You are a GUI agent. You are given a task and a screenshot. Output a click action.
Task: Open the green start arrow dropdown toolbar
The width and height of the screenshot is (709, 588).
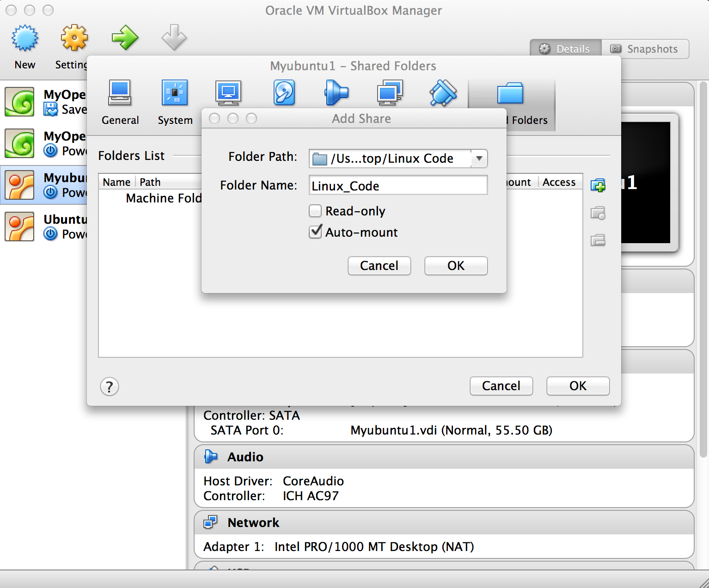pyautogui.click(x=125, y=38)
